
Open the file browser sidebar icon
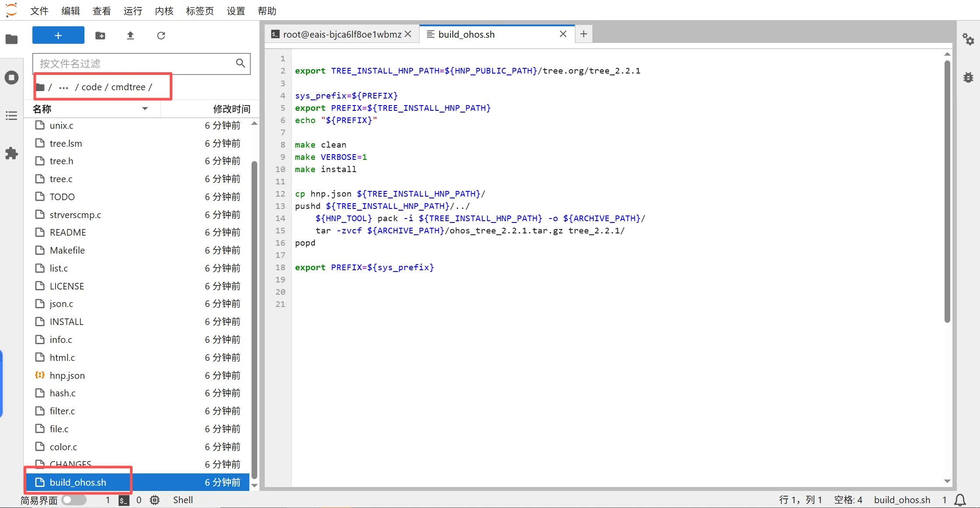click(12, 39)
